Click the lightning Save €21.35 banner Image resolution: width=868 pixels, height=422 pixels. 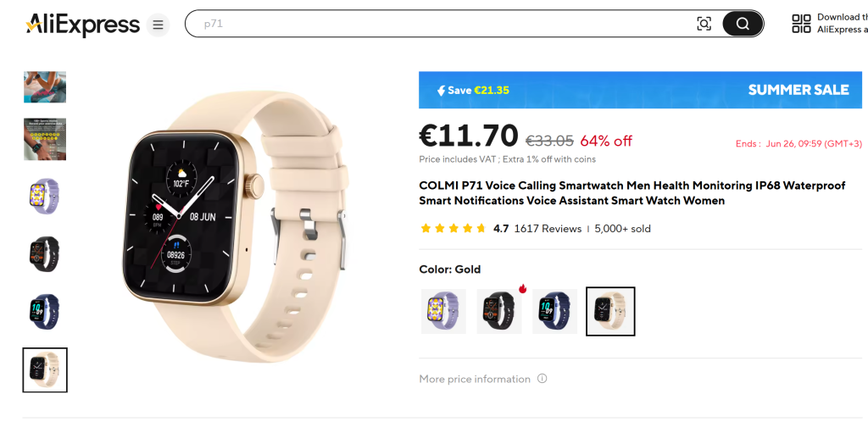click(x=473, y=90)
